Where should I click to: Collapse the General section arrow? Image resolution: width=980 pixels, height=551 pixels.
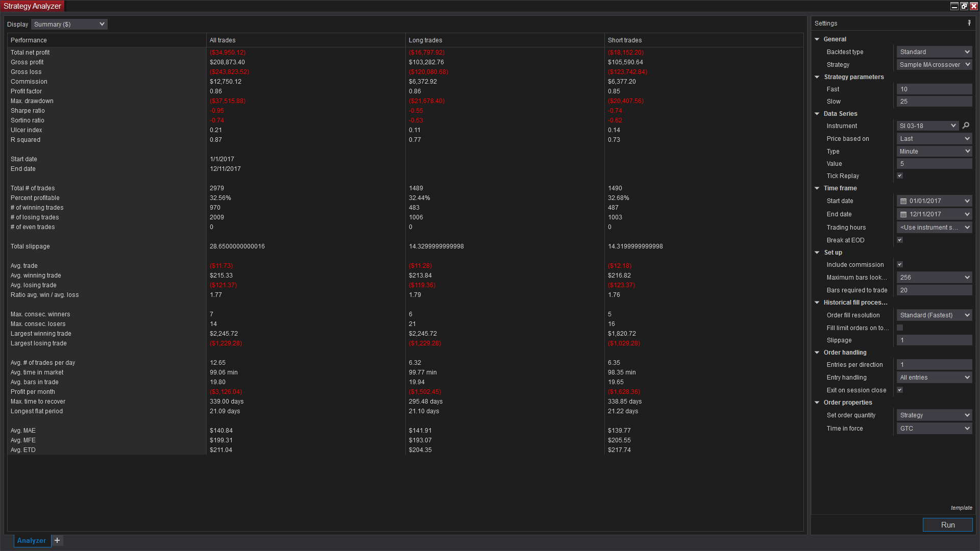point(817,39)
